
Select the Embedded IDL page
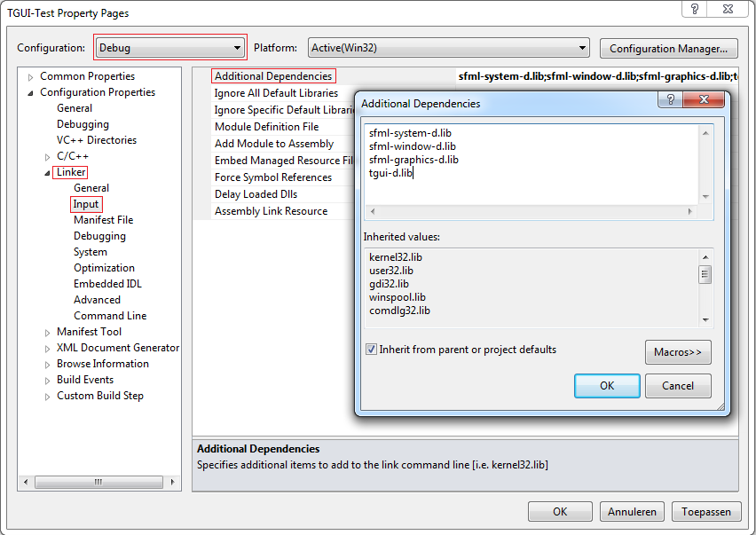pos(107,283)
